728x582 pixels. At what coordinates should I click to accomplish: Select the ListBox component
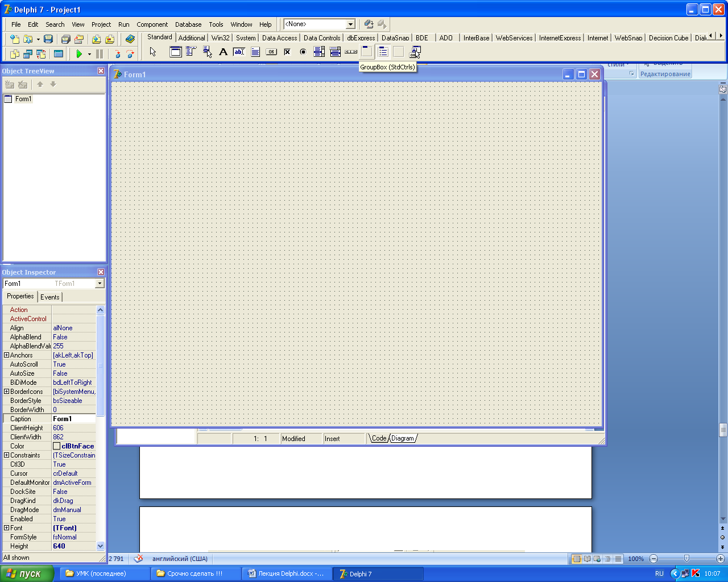[319, 52]
